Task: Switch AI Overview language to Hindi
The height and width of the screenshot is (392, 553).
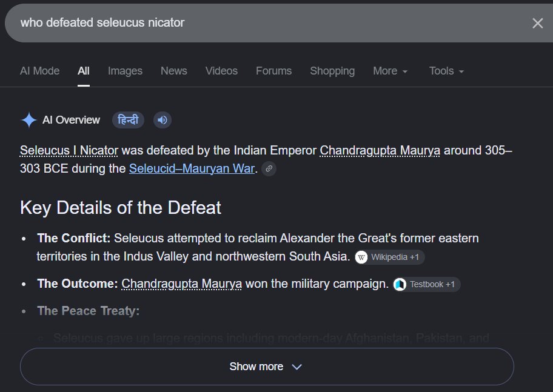Action: (128, 120)
